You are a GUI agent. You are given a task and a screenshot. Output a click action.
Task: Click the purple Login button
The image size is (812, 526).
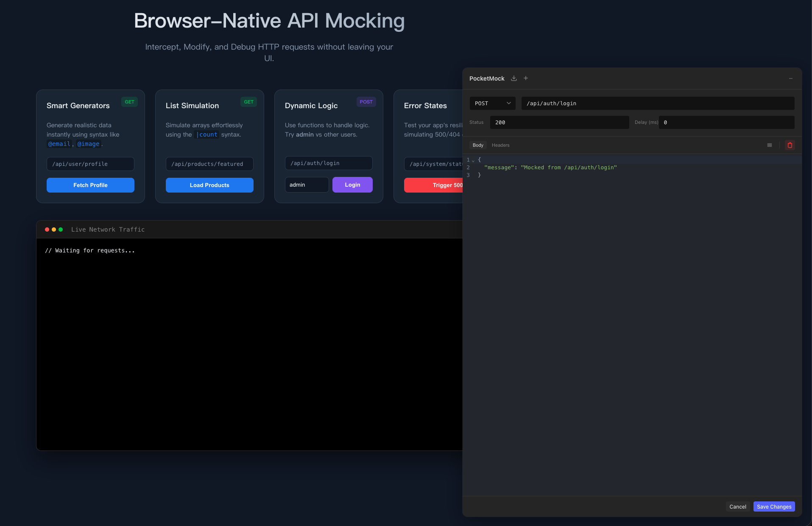coord(352,185)
